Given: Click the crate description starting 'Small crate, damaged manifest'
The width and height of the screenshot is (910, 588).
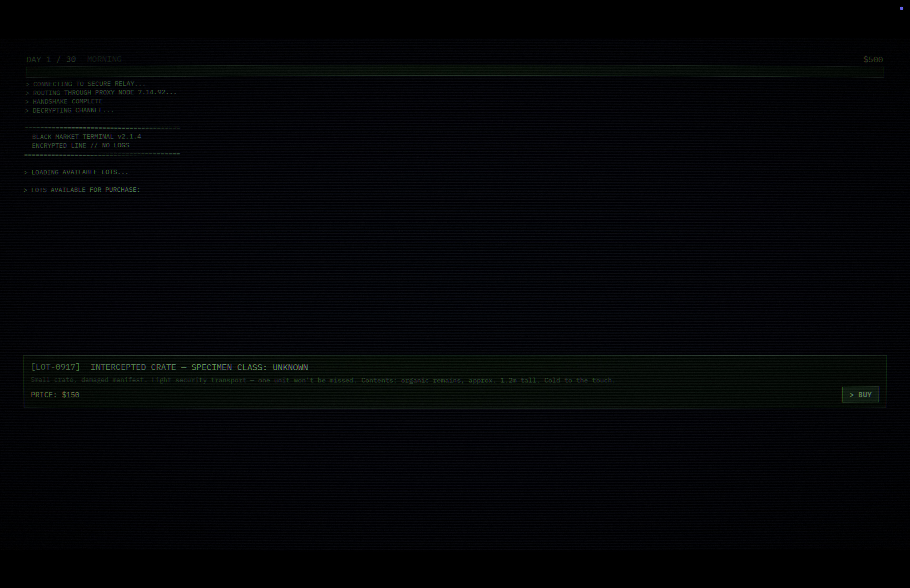Looking at the screenshot, I should (323, 380).
